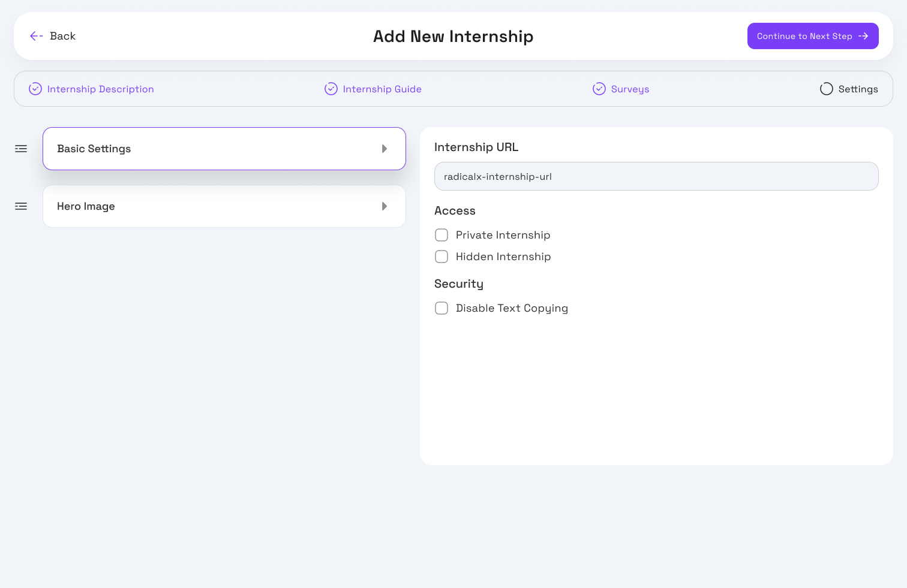Click Continue to Next Step
Viewport: 907px width, 588px height.
(x=813, y=36)
